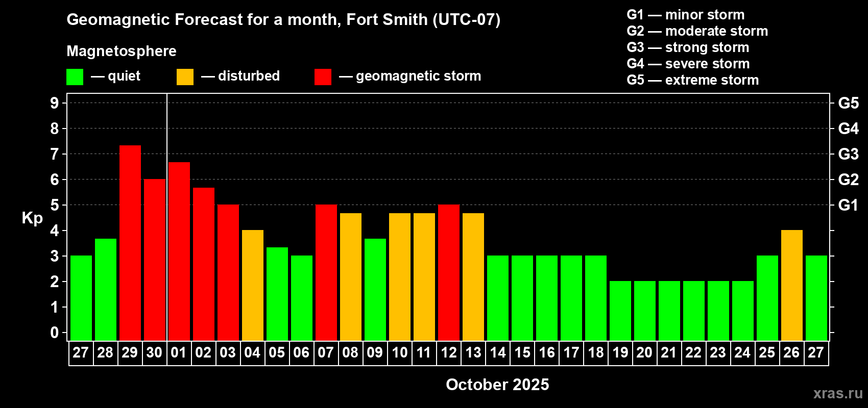Click the red bar for October 07
Screen dimensions: 868x408
click(326, 272)
